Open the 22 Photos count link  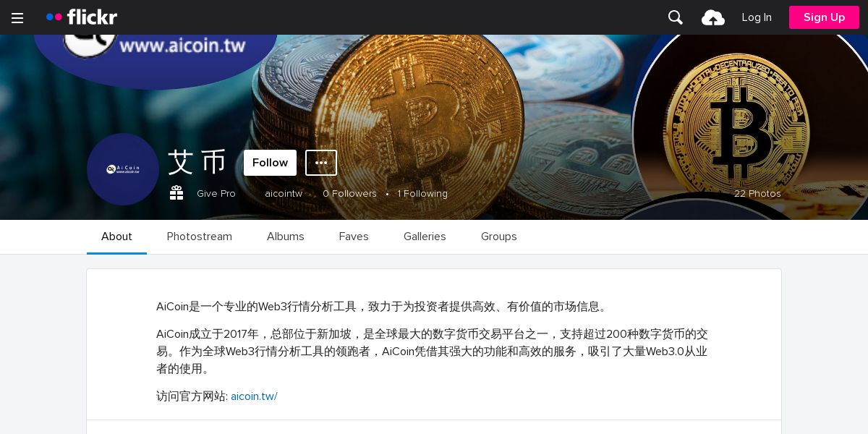757,194
